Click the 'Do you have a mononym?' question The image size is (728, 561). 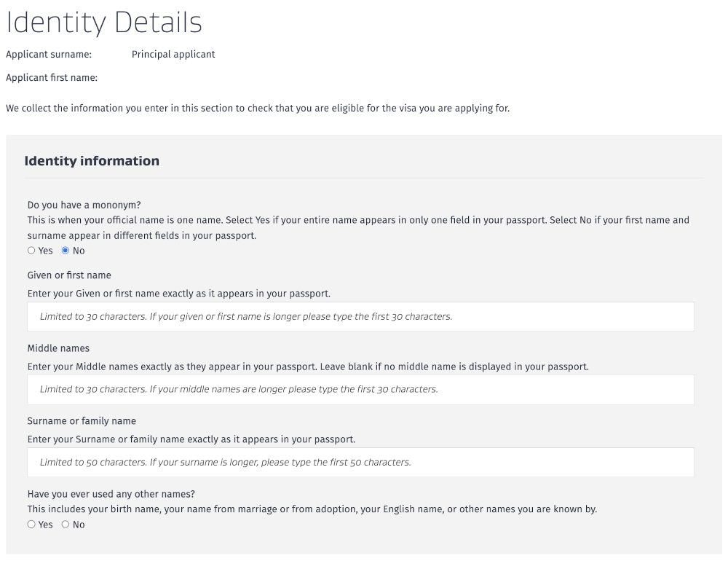84,205
